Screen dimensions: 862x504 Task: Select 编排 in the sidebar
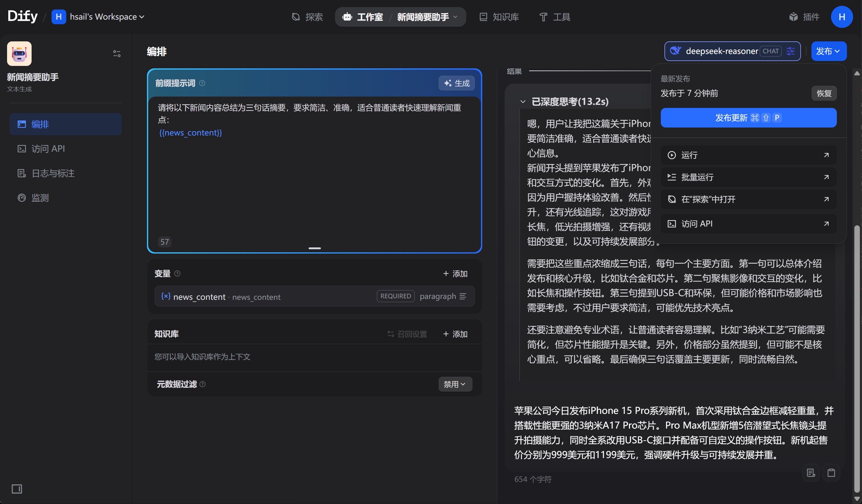[66, 124]
